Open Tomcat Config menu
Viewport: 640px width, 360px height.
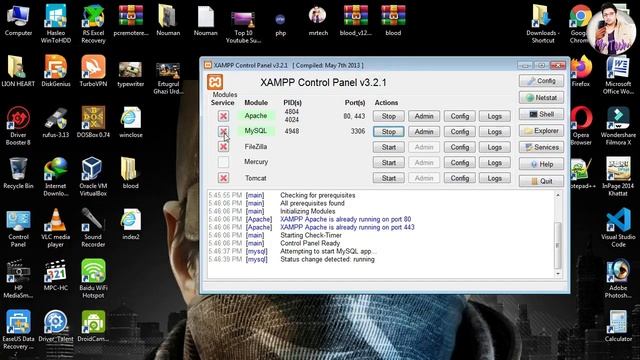460,178
